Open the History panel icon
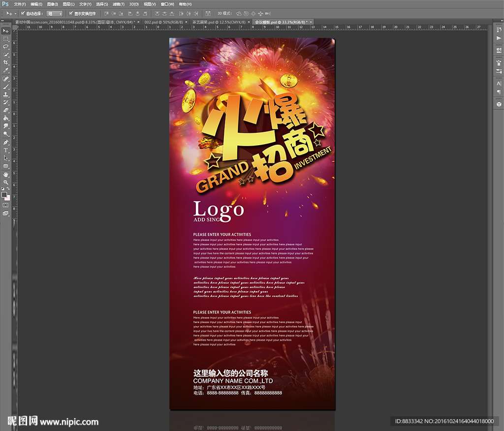 pyautogui.click(x=499, y=30)
